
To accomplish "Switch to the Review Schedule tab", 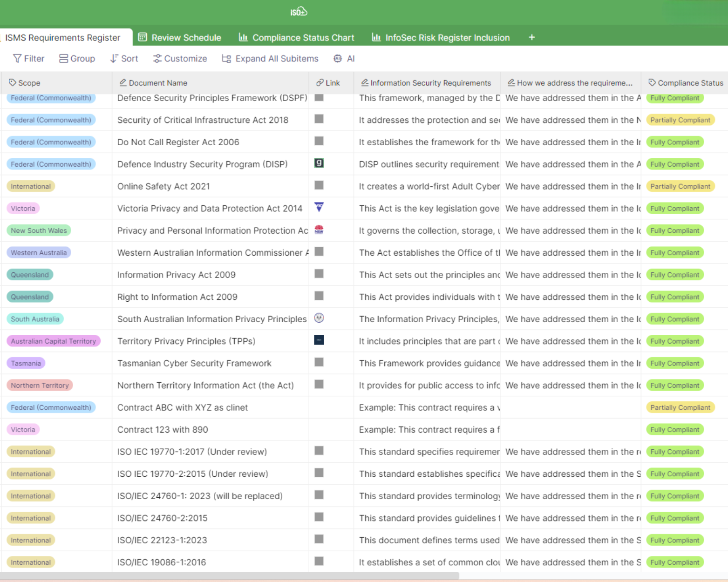I will (180, 38).
